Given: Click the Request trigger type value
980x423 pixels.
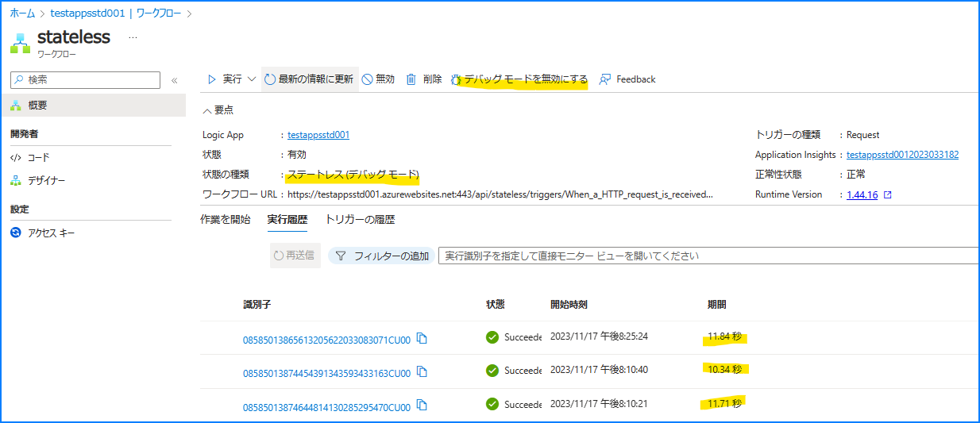Looking at the screenshot, I should [x=863, y=136].
